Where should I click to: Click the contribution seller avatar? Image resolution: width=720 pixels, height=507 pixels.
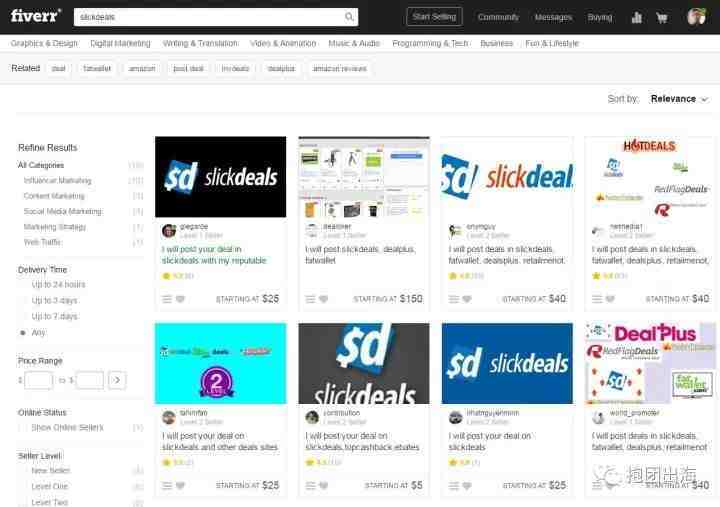click(x=312, y=417)
